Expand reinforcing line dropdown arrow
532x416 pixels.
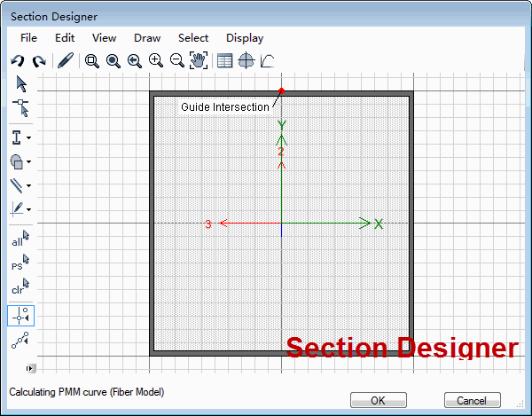pos(29,185)
